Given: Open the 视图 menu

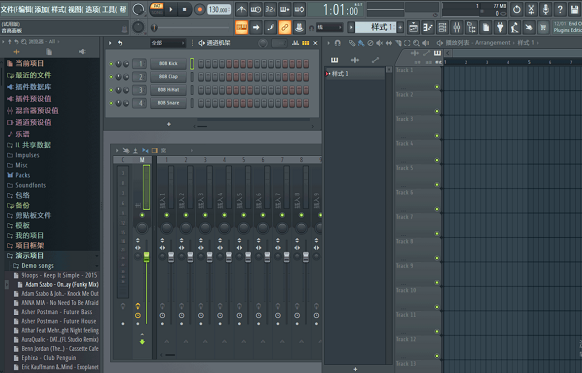Looking at the screenshot, I should [75, 10].
